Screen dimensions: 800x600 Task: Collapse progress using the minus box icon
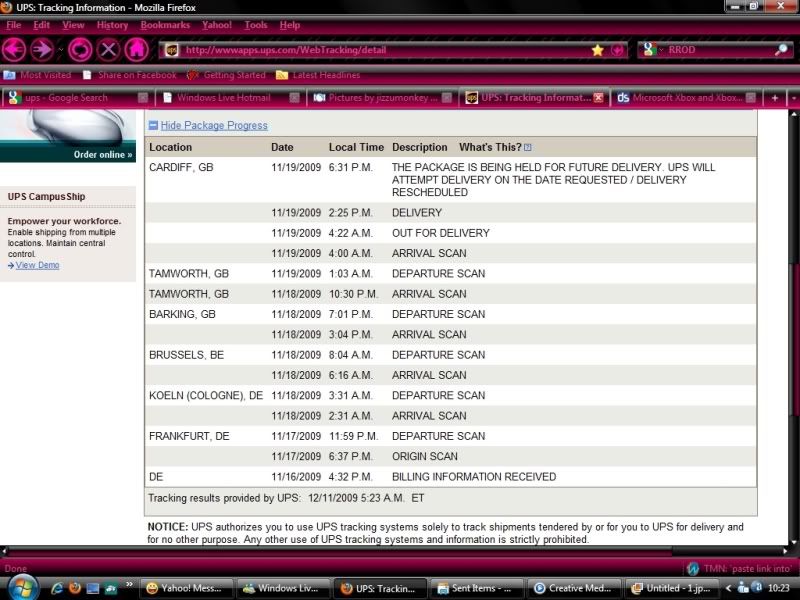tap(153, 126)
